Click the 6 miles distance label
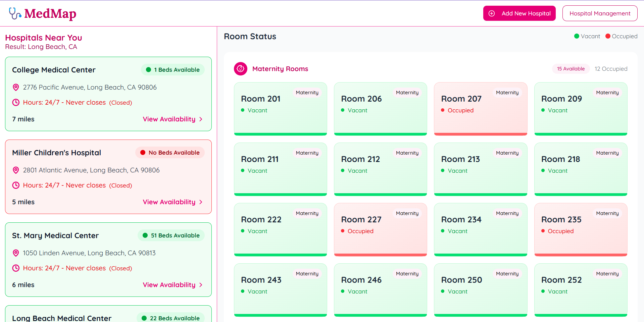644x322 pixels. coord(23,285)
